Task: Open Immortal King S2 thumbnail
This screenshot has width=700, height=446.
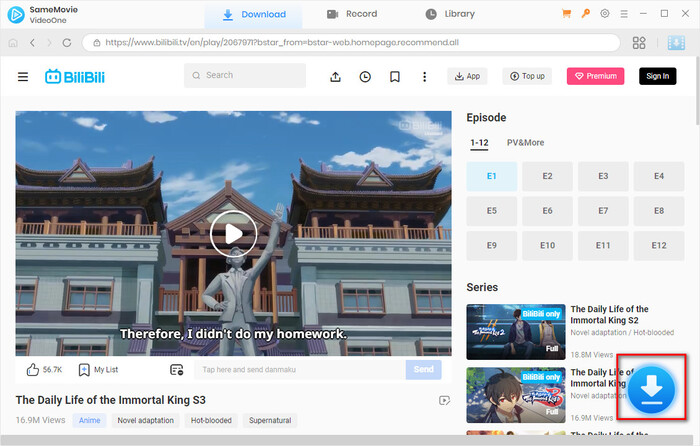Action: (x=516, y=332)
